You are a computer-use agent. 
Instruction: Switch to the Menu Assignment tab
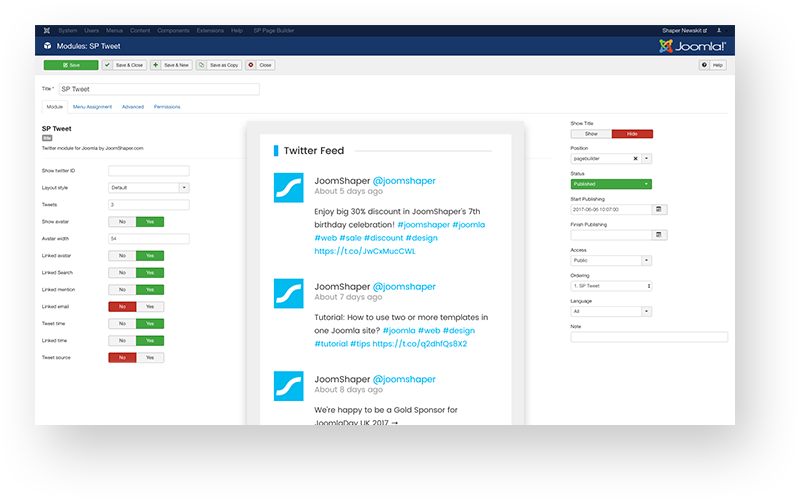(x=92, y=107)
